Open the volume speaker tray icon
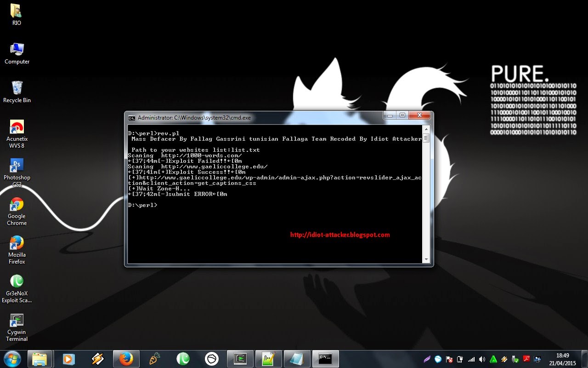This screenshot has height=368, width=588. 482,359
